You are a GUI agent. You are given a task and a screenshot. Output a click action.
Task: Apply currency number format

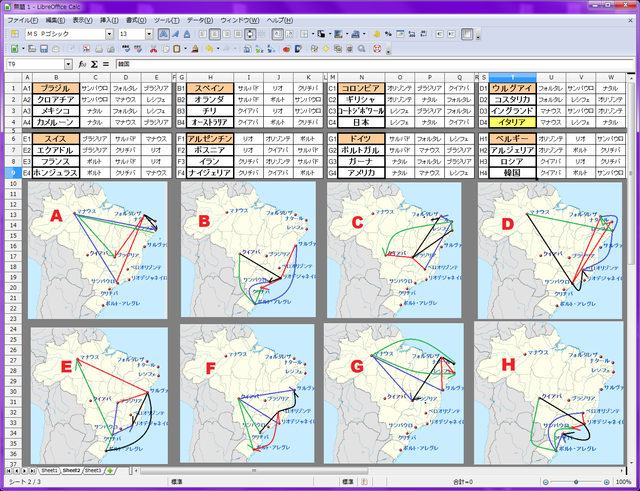tap(376, 34)
